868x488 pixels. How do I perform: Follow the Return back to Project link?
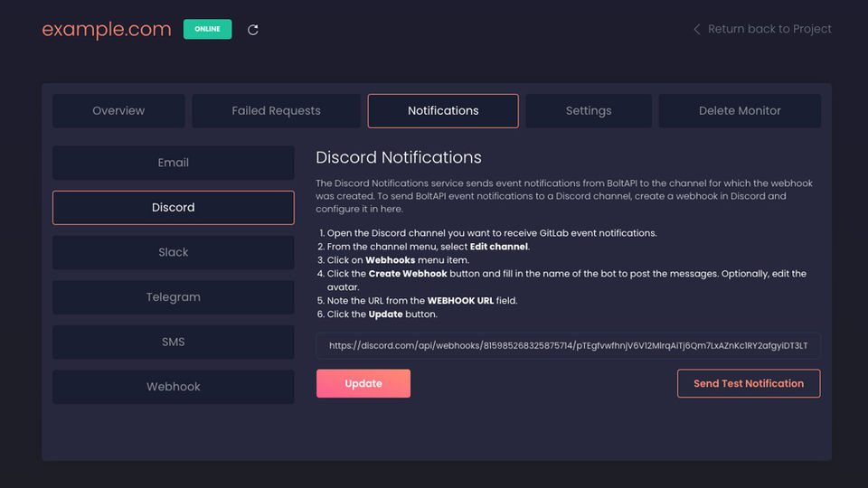click(769, 29)
